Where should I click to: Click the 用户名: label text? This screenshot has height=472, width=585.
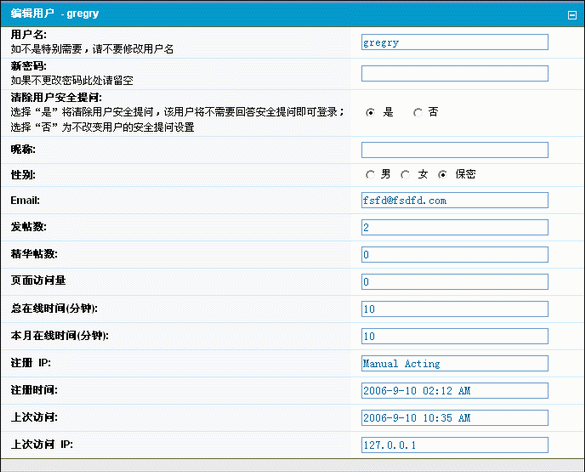pos(29,35)
